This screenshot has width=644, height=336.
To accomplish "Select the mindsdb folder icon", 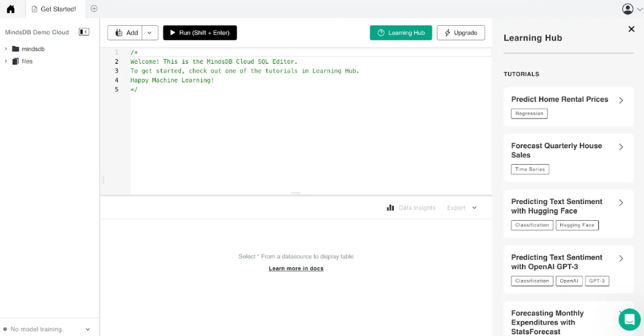I will 15,49.
